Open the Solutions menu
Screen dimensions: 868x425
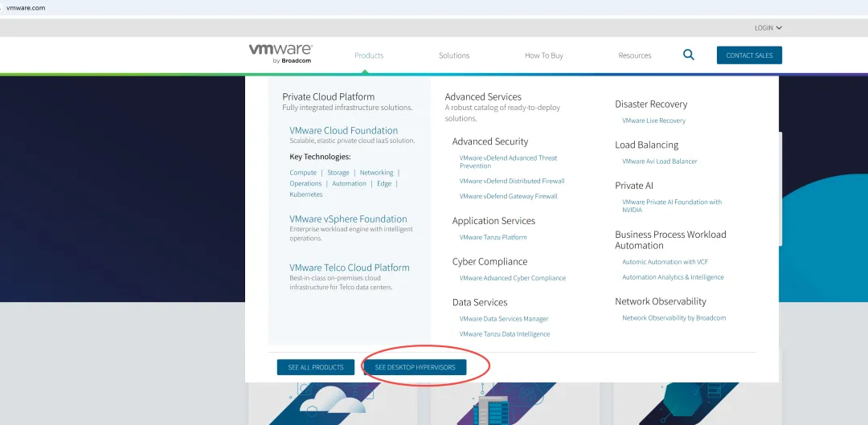[454, 55]
